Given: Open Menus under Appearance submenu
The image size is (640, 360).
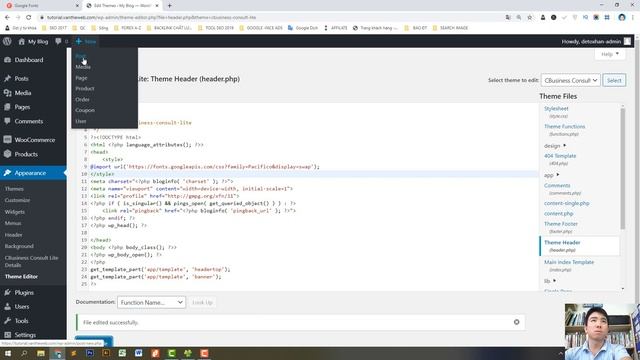Looking at the screenshot, I should coord(13,223).
